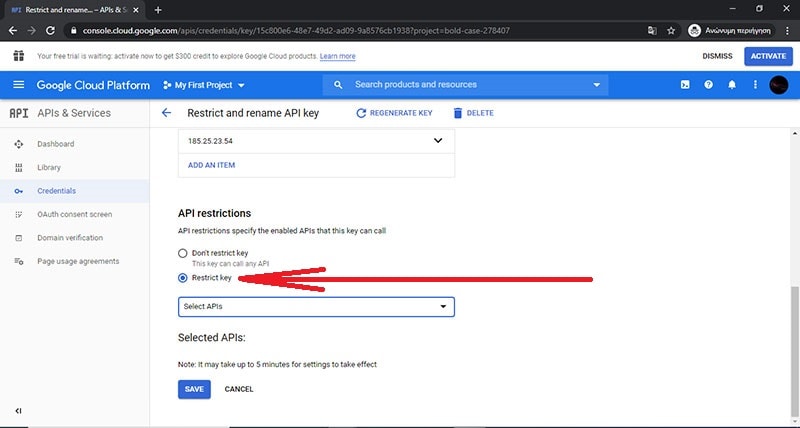Image resolution: width=800 pixels, height=428 pixels.
Task: Select the "Restrict key" radio option
Action: (x=182, y=278)
